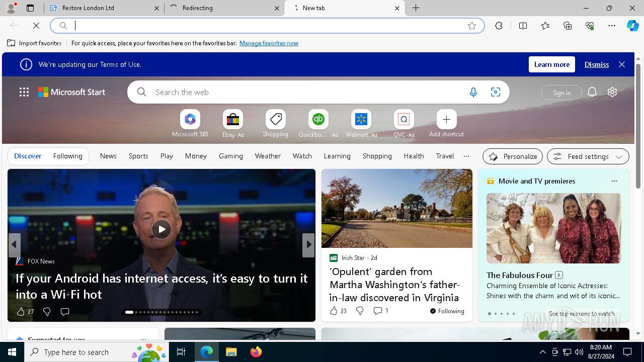The image size is (644, 362).
Task: Add this page to favorites star
Action: (472, 26)
